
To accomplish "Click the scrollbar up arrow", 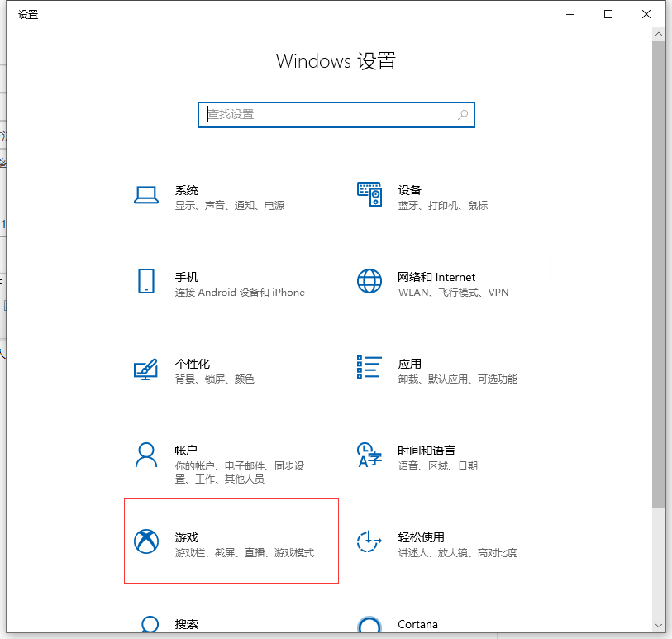I will (x=657, y=33).
